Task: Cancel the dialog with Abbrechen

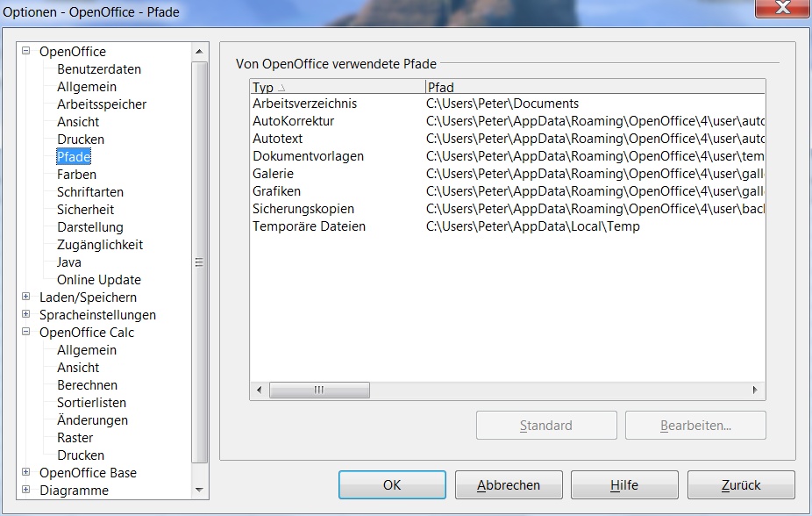Action: pos(509,485)
